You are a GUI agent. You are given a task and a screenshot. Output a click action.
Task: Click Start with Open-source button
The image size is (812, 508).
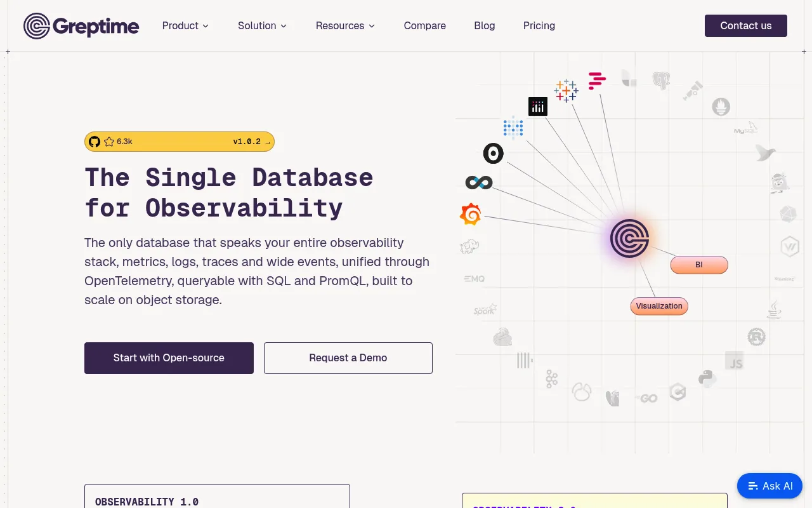[169, 358]
